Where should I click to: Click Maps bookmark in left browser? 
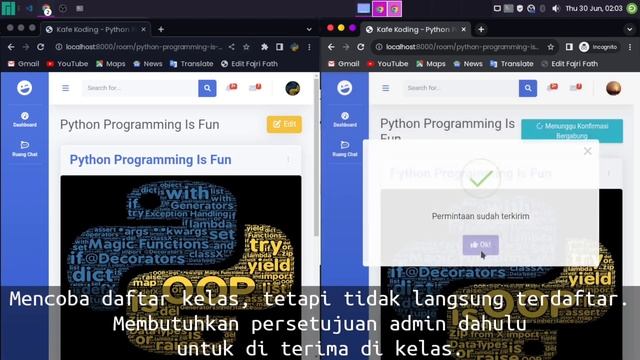pyautogui.click(x=111, y=64)
